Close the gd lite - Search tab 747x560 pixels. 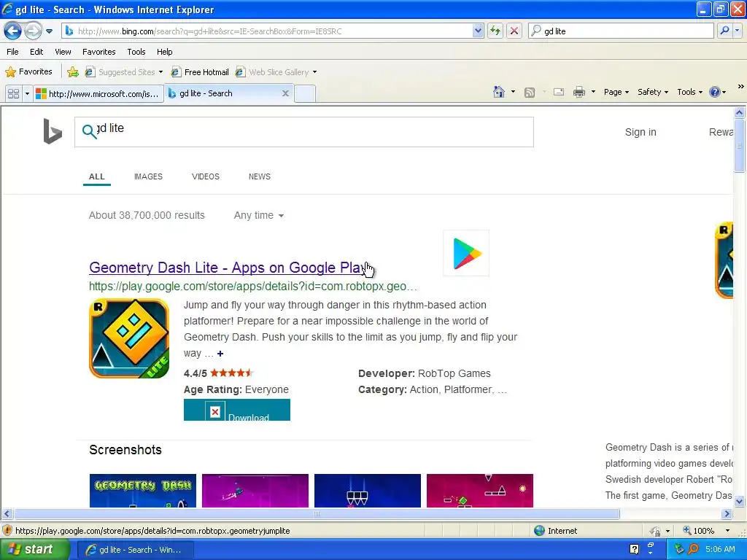[285, 93]
